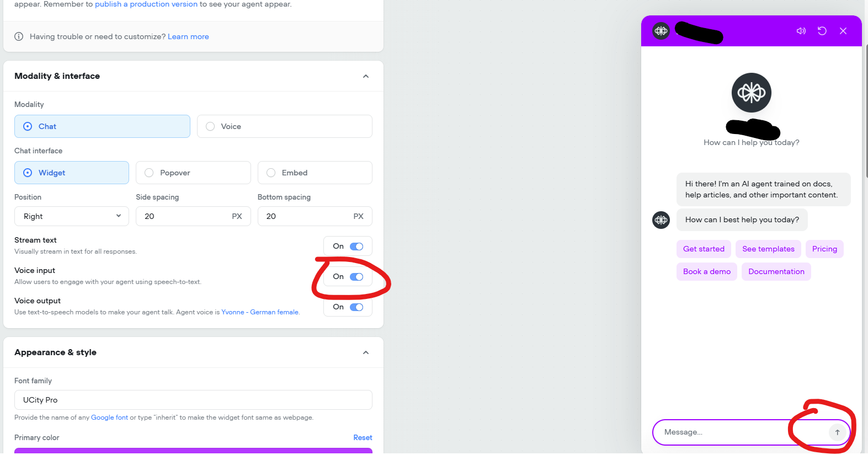Click the agent avatar in widget header
The image size is (868, 455).
[661, 31]
